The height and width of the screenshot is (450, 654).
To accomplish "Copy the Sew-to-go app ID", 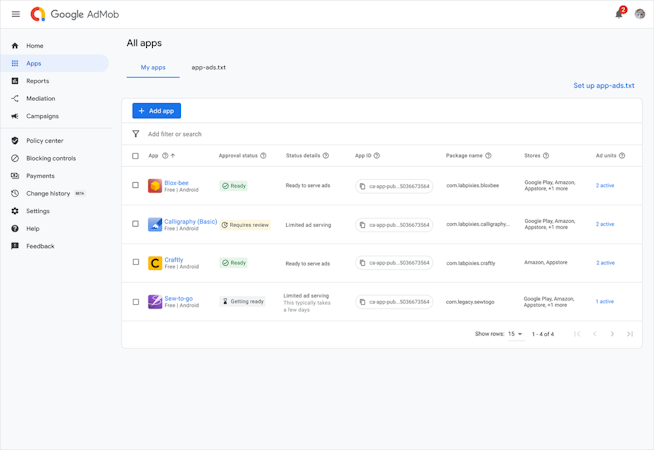I will [362, 302].
